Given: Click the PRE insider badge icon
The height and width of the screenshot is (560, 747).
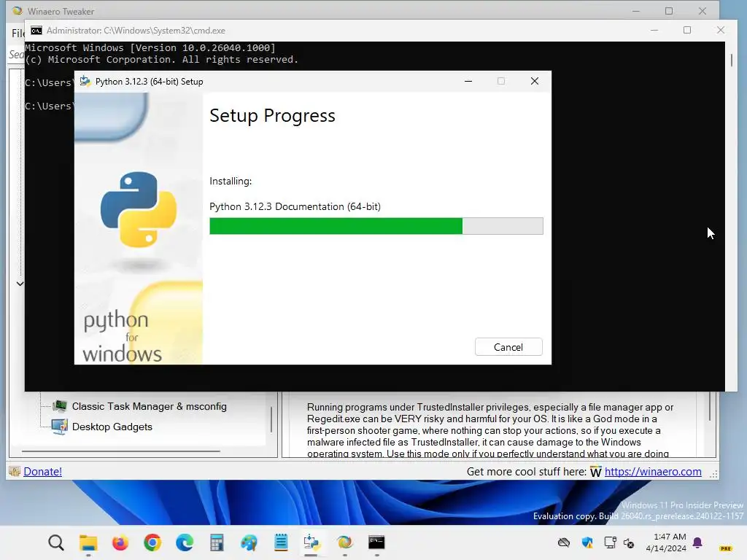Looking at the screenshot, I should [726, 548].
